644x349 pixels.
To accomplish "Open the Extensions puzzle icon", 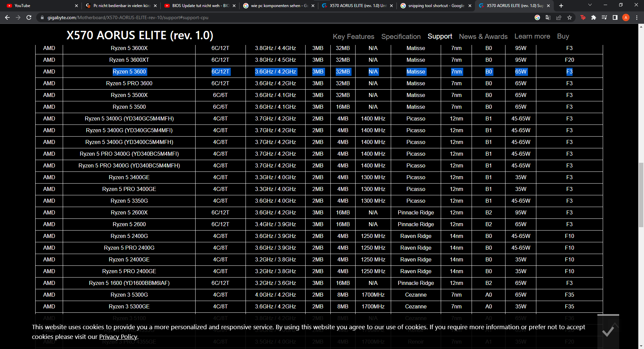I will [x=594, y=17].
